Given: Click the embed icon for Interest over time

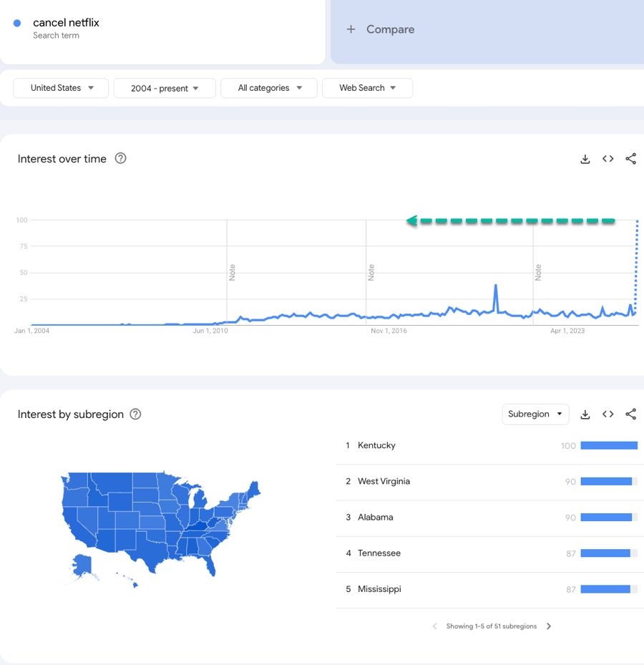Looking at the screenshot, I should 608,159.
